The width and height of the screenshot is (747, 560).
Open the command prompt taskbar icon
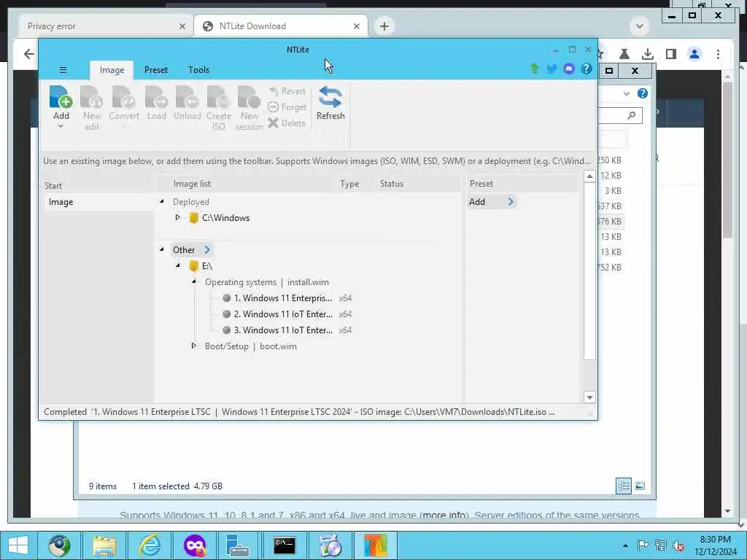click(285, 545)
